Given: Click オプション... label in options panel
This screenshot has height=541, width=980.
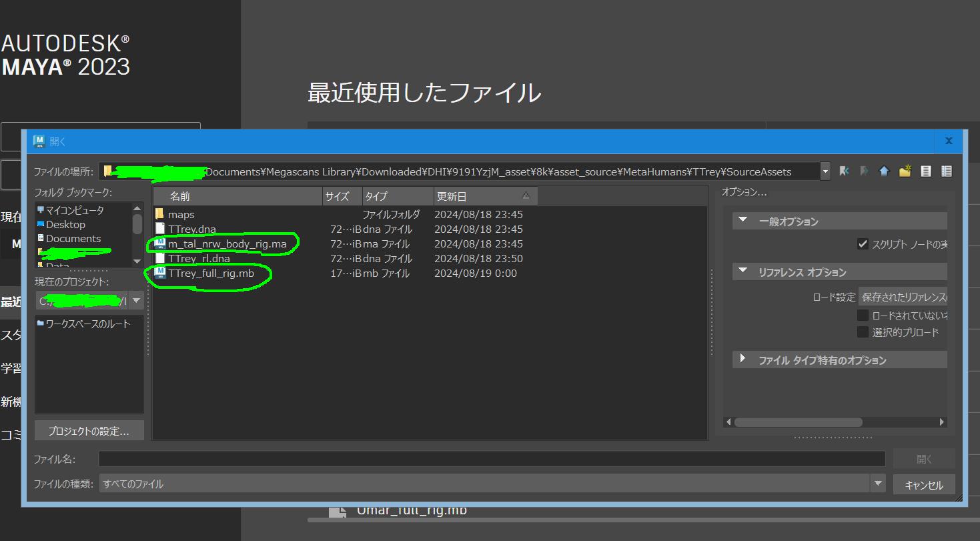Looking at the screenshot, I should [x=745, y=191].
